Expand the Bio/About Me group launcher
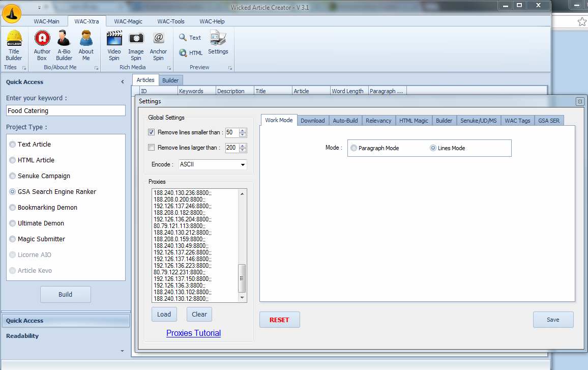Screen dimensions: 588x370 coord(96,68)
